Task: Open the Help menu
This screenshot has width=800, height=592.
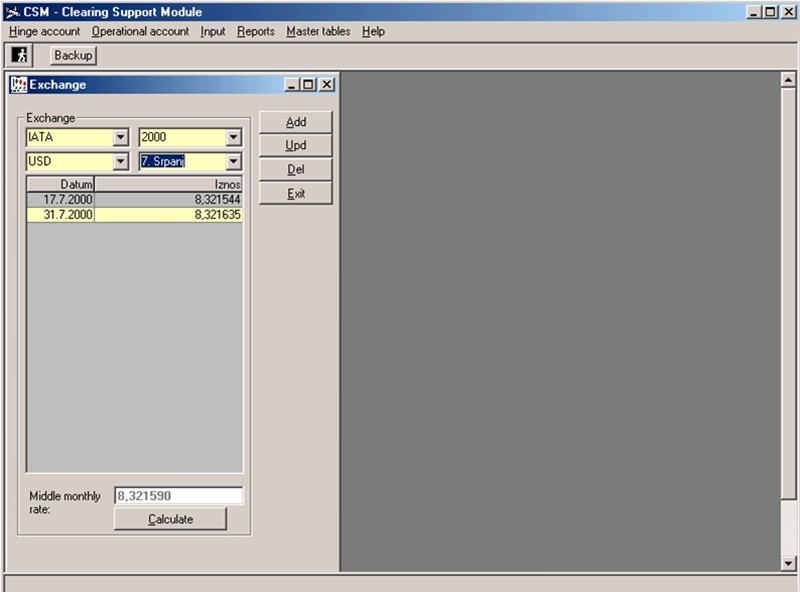Action: click(x=373, y=31)
